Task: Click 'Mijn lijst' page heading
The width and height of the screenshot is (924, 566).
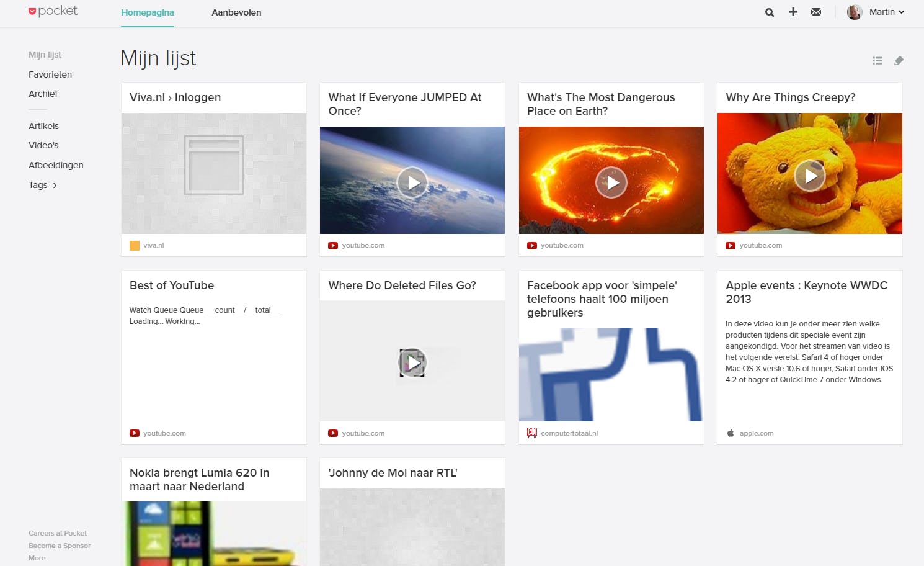Action: click(x=158, y=58)
